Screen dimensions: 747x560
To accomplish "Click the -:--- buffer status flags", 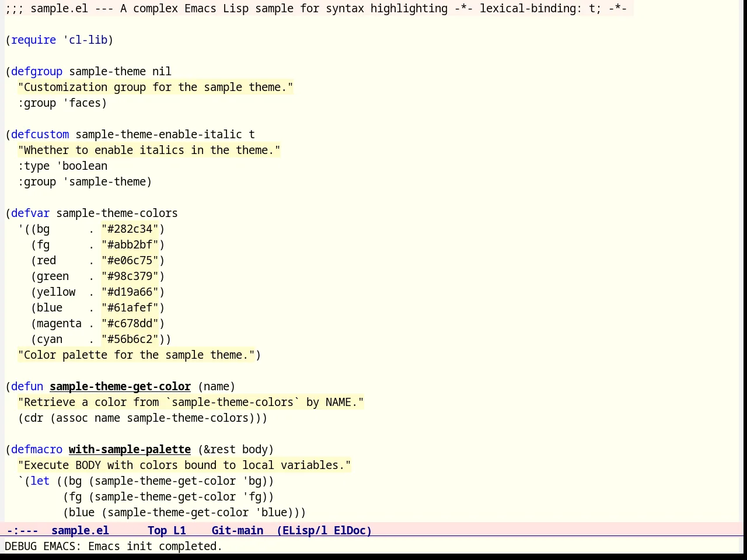I will (x=22, y=530).
